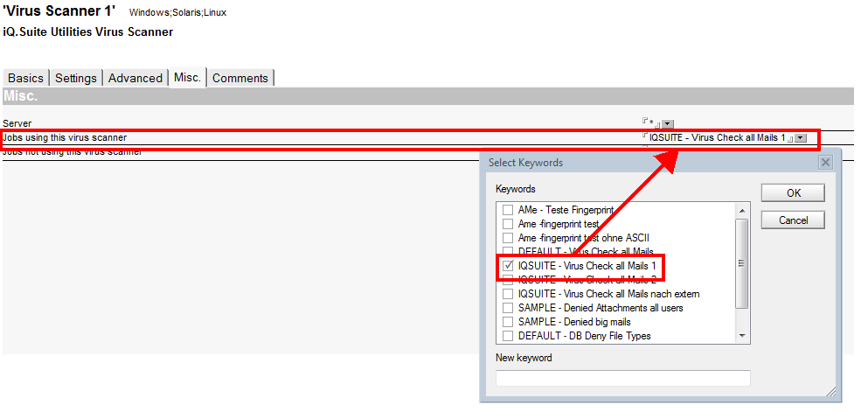Enable SAMPLE - Denied Attachments all users
The height and width of the screenshot is (412, 868).
[x=508, y=308]
